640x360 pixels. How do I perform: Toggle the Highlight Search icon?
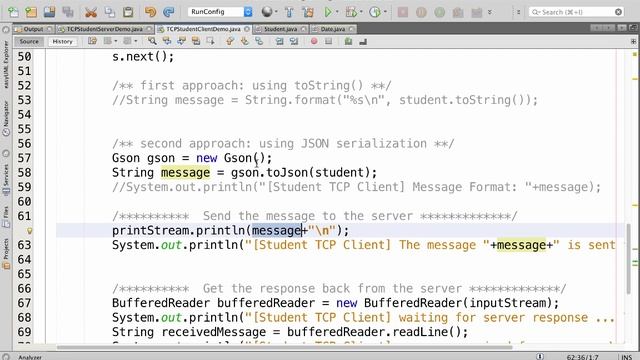[196, 41]
